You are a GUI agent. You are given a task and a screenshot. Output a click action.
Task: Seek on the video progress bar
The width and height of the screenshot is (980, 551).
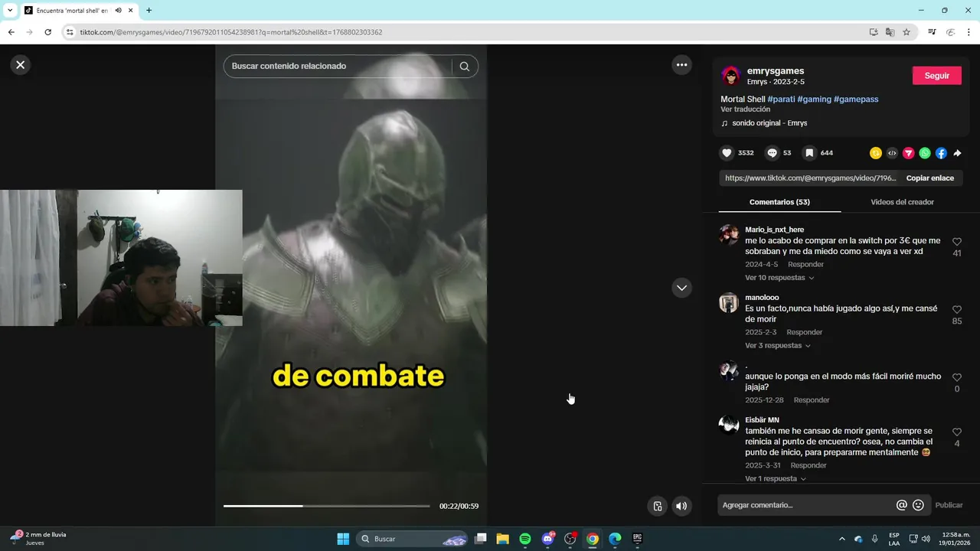click(327, 506)
